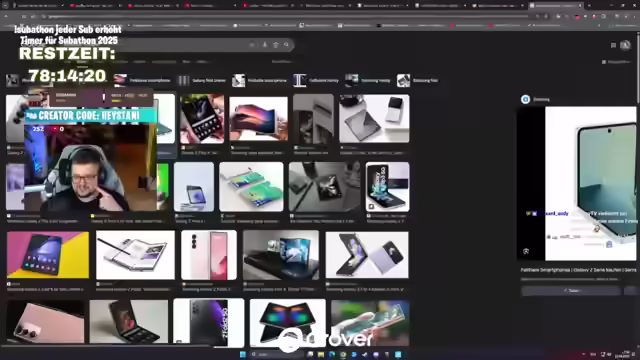Open the system tray overflow arrow

(583, 354)
